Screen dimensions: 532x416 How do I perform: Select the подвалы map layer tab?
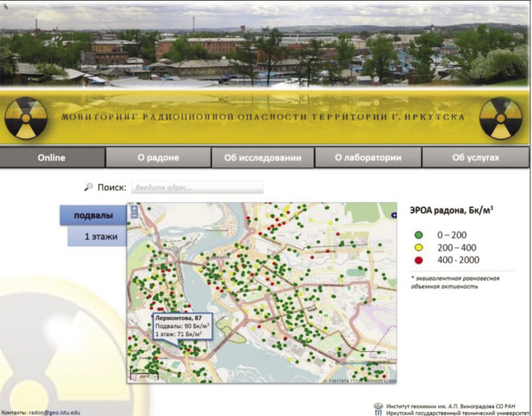point(94,215)
